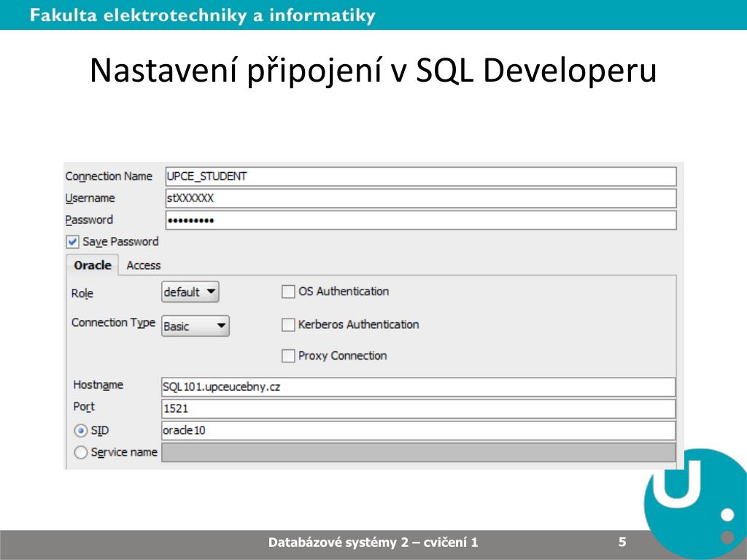Viewport: 747px width, 560px height.
Task: Open the Role dropdown set to default
Action: (190, 292)
